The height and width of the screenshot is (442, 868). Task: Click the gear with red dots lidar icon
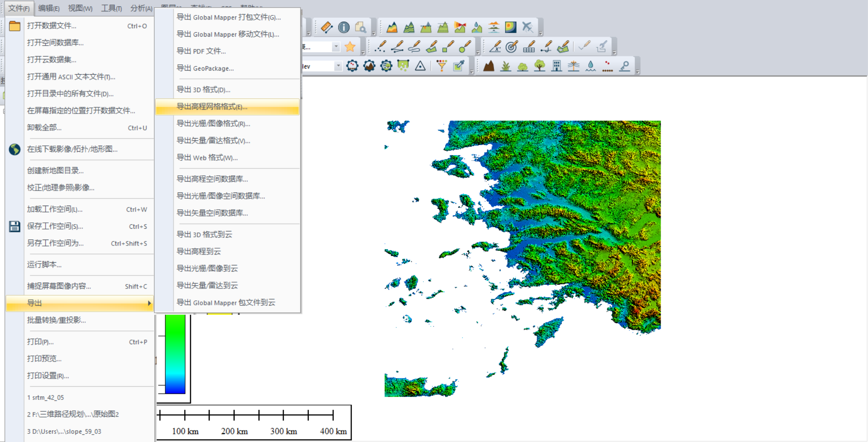click(x=352, y=66)
